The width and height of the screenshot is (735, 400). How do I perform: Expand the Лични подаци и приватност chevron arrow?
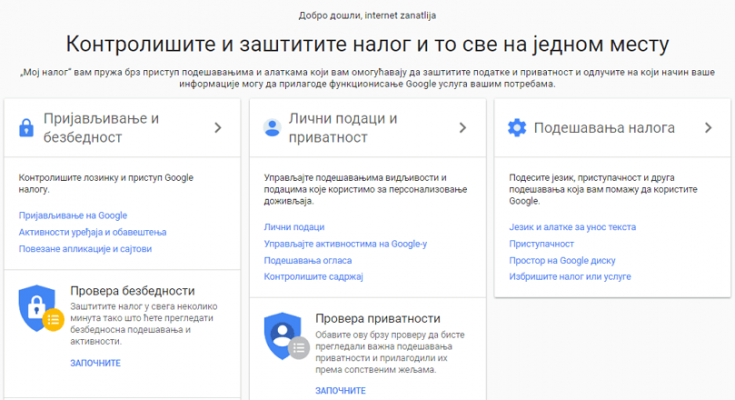[463, 128]
